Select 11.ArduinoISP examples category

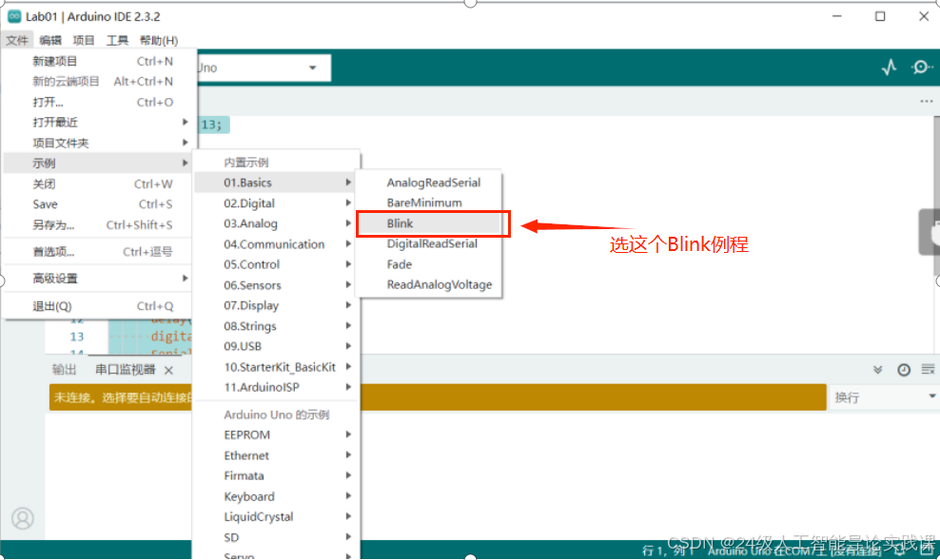tap(277, 387)
